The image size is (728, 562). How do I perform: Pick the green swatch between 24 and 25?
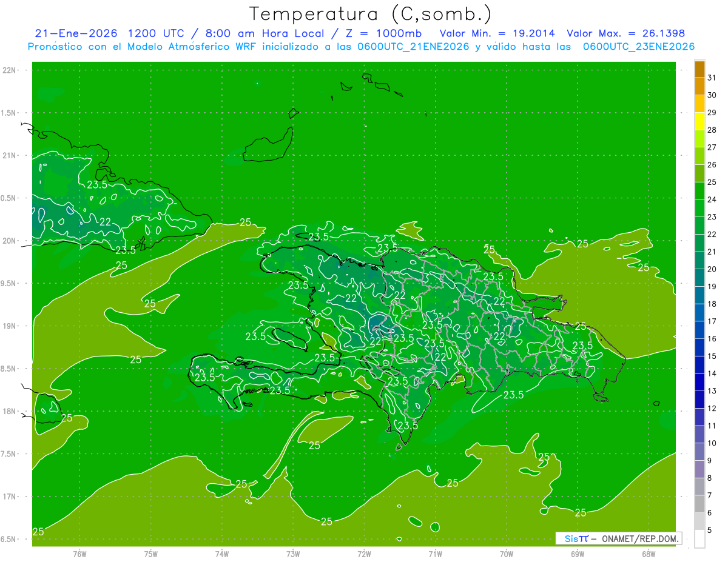click(699, 191)
